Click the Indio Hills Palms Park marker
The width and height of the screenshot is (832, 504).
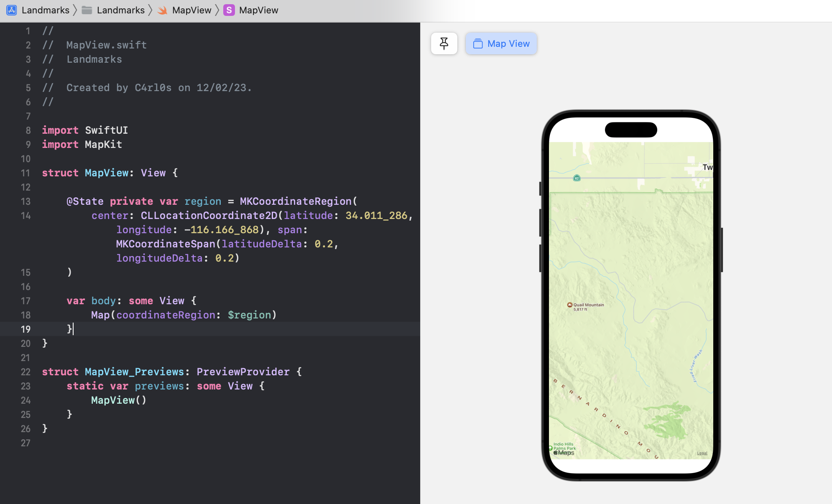(551, 448)
